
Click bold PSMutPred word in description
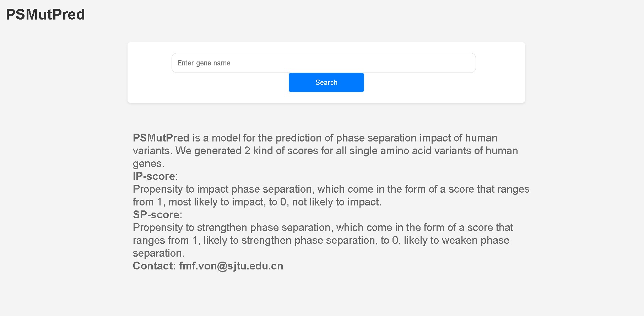pos(161,138)
